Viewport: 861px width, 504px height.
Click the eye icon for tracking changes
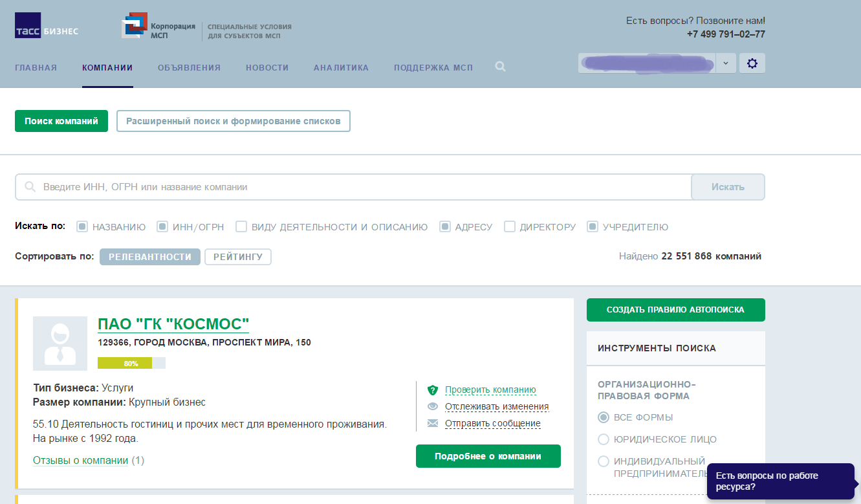click(433, 407)
